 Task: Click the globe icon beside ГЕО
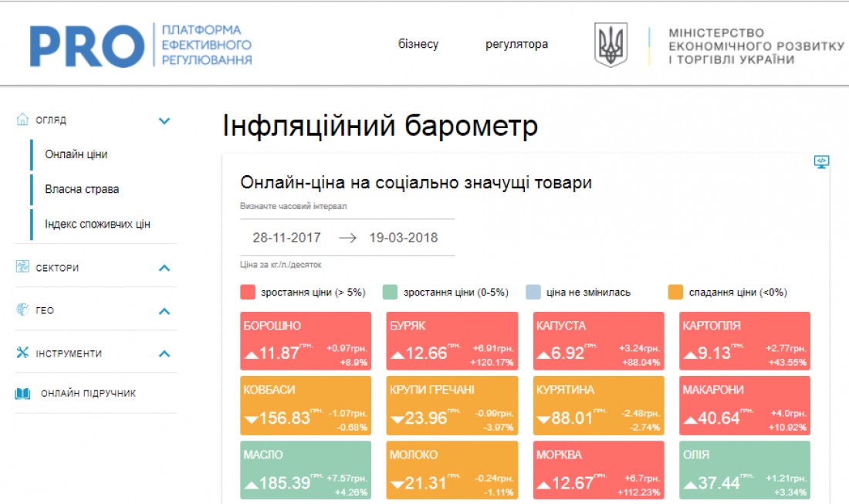22,310
